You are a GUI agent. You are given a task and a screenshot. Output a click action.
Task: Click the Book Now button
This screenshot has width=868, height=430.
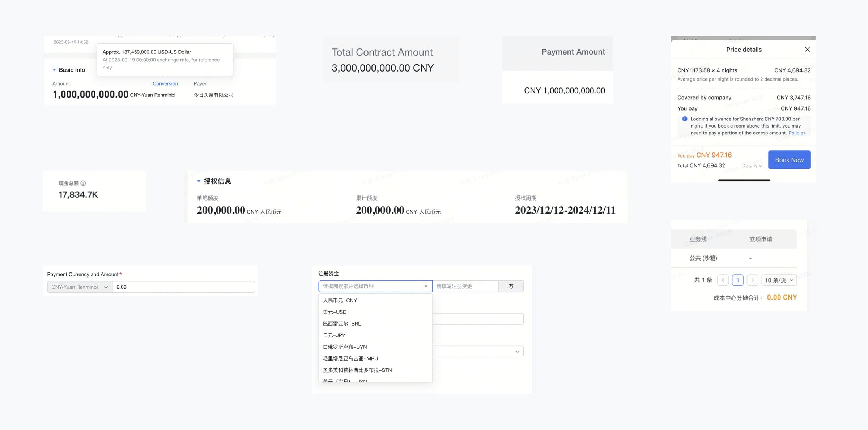coord(789,159)
